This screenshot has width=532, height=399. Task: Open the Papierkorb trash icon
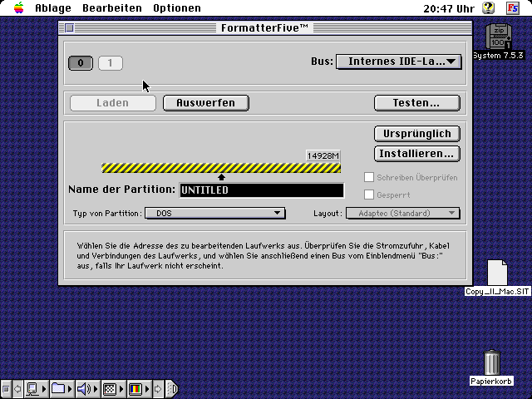[x=491, y=362]
